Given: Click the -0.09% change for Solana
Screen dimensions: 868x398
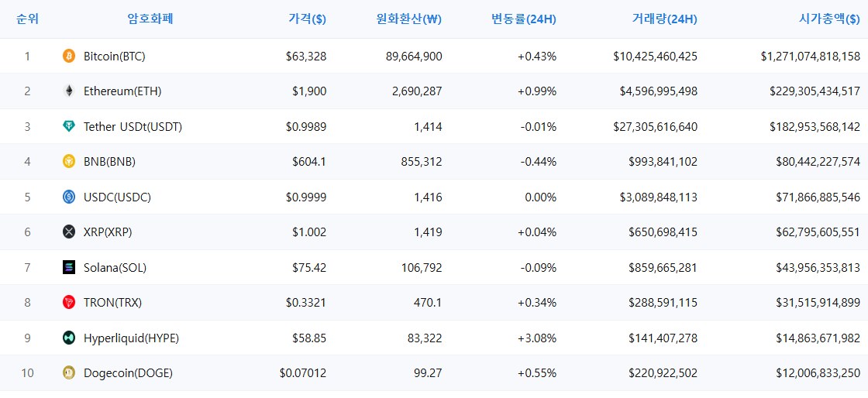Looking at the screenshot, I should click(539, 268).
